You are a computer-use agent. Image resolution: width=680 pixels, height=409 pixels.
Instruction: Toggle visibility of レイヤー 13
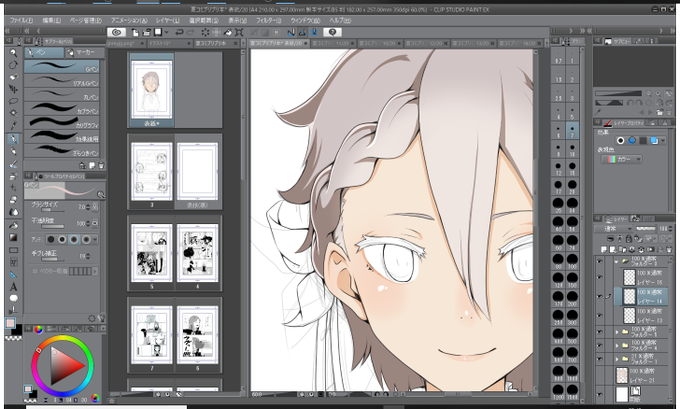[600, 315]
